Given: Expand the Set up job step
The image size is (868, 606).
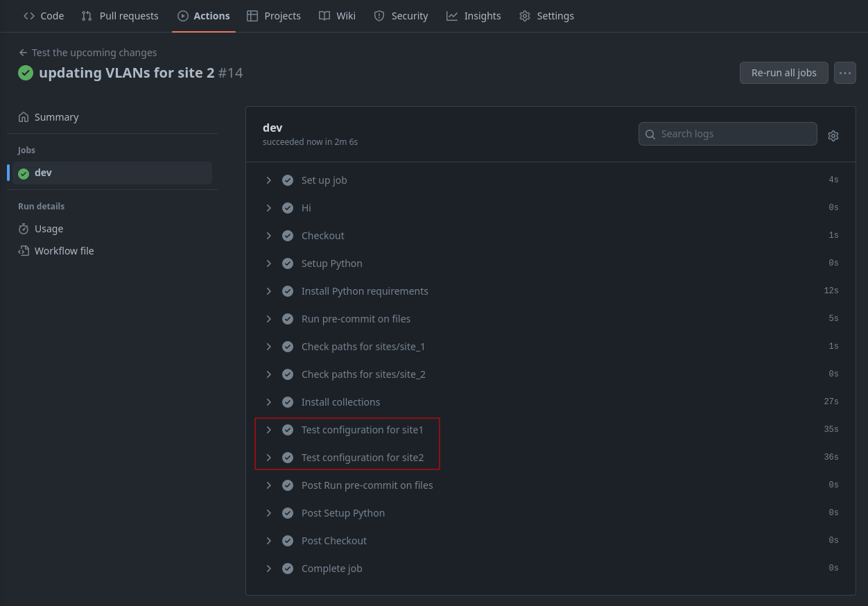Looking at the screenshot, I should click(x=269, y=180).
